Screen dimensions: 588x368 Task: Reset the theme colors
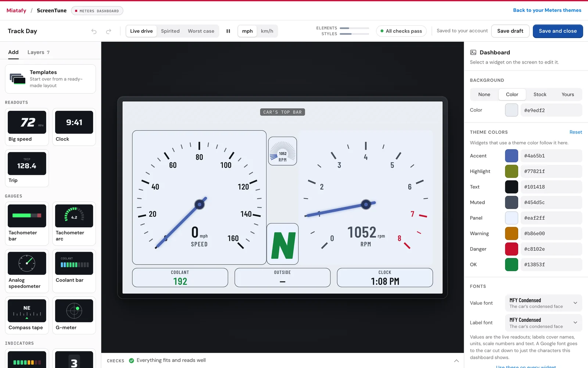coord(576,132)
